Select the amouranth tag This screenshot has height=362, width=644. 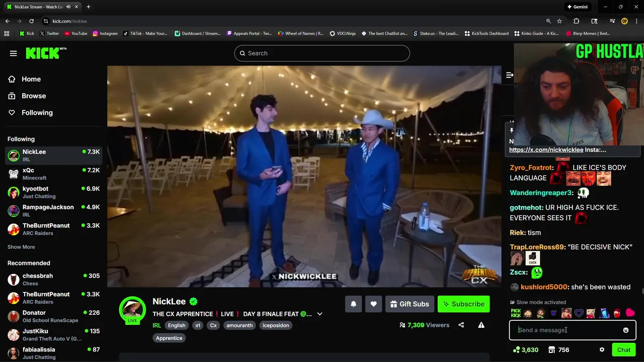pyautogui.click(x=239, y=325)
